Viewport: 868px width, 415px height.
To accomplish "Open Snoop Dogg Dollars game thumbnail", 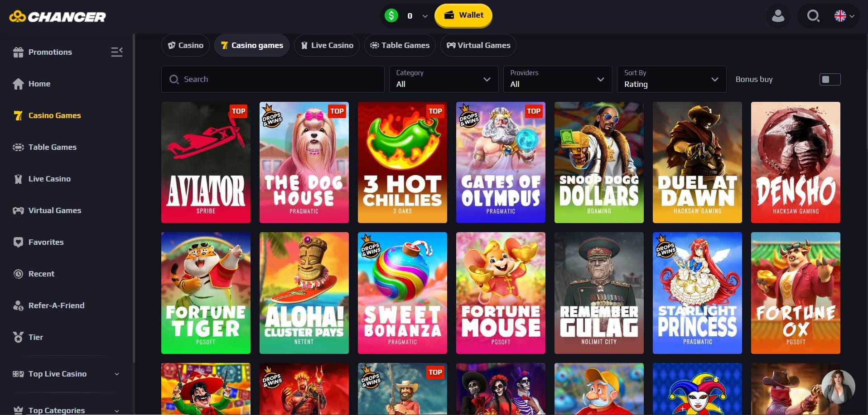I will (x=599, y=162).
